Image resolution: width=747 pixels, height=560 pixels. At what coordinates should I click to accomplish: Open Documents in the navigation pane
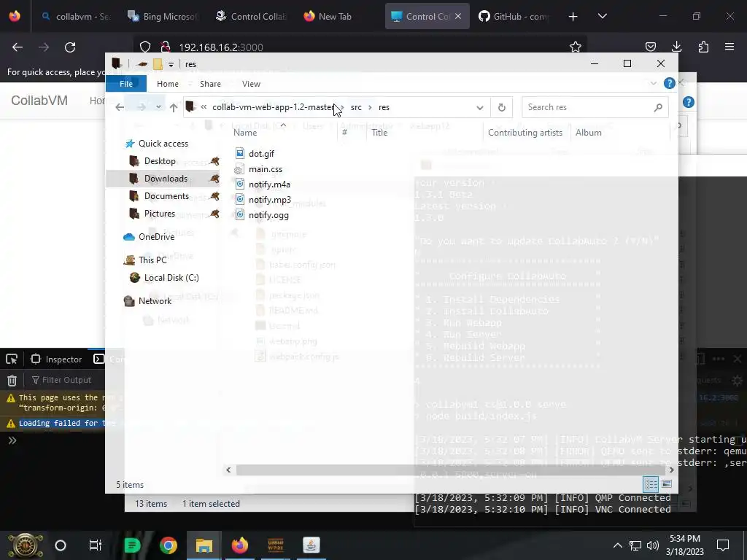pos(166,196)
